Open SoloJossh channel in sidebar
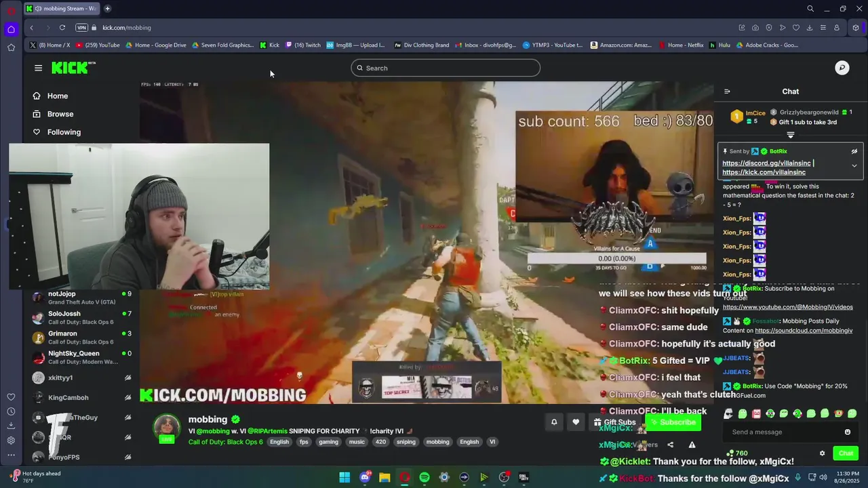The width and height of the screenshot is (868, 488). pos(81,317)
